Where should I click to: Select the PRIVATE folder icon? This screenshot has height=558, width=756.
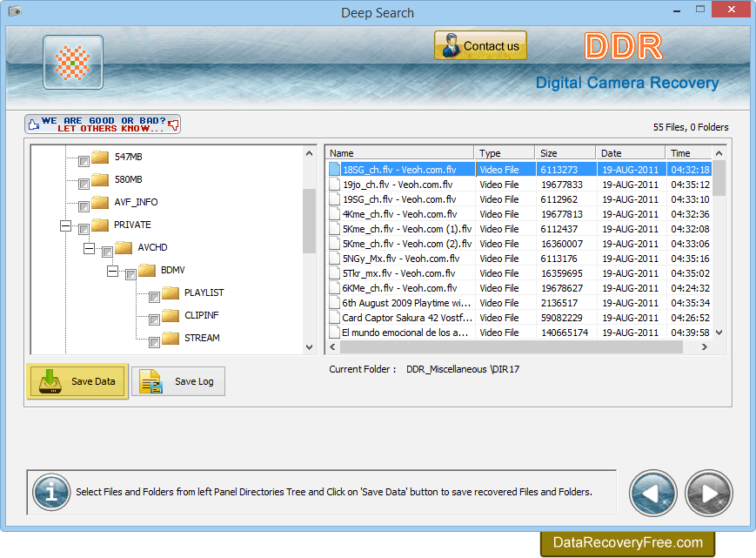coord(100,225)
